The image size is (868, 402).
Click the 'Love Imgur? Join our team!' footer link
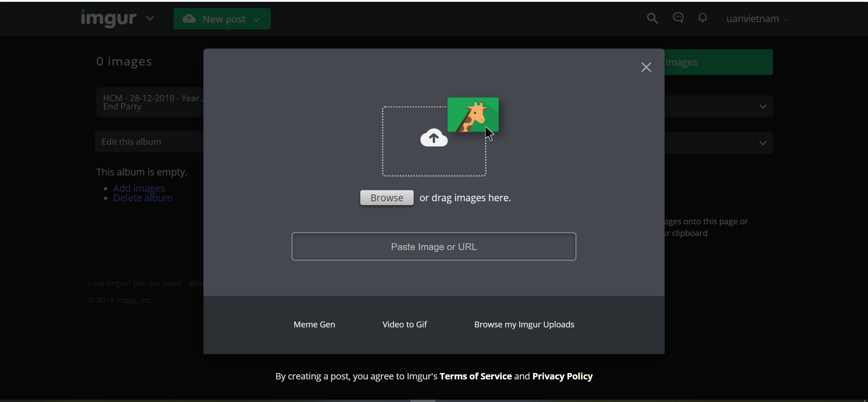[135, 283]
